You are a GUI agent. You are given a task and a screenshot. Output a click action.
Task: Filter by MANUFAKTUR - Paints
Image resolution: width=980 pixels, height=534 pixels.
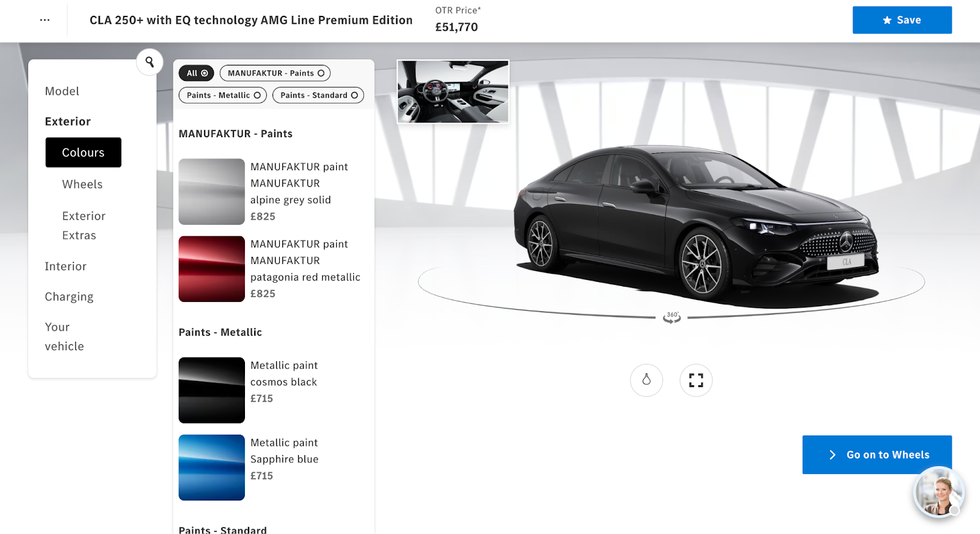(275, 73)
